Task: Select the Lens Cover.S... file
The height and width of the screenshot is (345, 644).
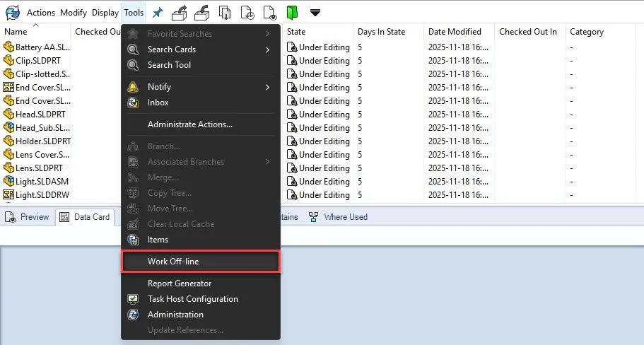Action: point(36,155)
